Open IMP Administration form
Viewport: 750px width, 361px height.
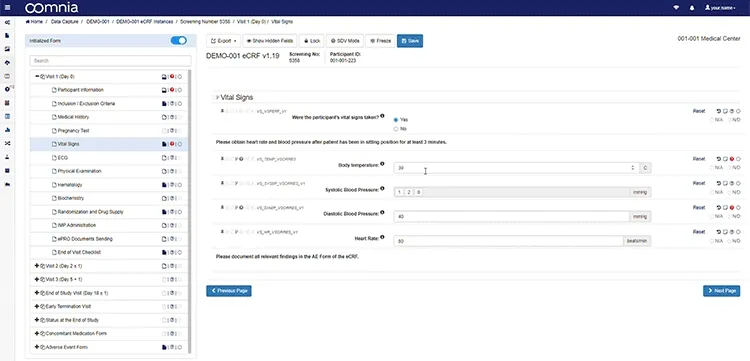point(77,225)
